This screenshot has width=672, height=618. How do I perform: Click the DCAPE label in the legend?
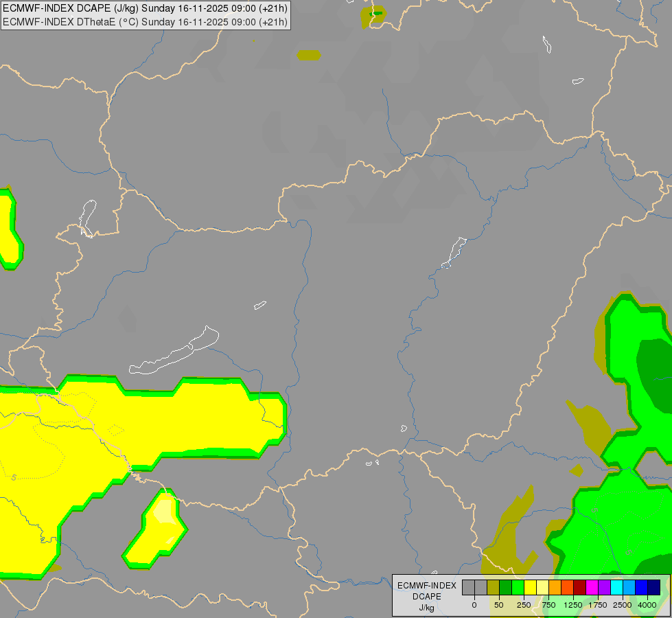point(427,597)
